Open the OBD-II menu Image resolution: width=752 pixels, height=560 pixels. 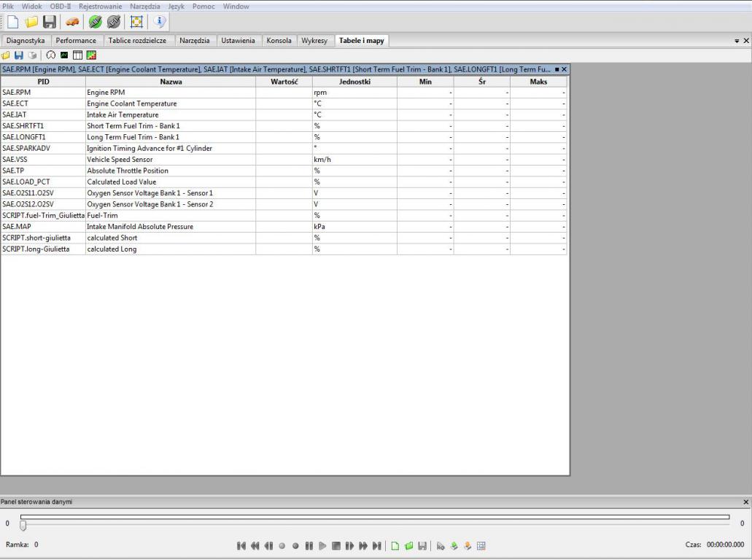[61, 7]
